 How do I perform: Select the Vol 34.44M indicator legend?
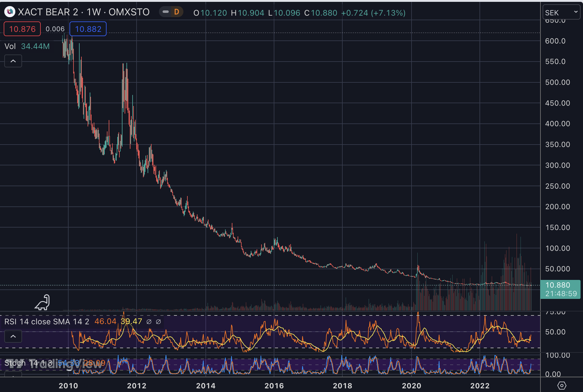[x=27, y=46]
